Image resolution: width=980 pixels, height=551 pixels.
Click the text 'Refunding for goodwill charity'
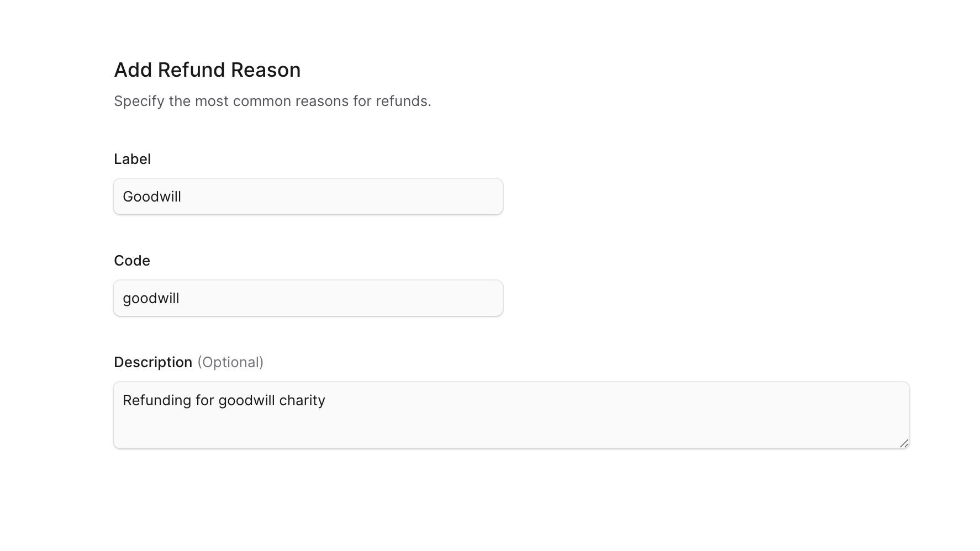pyautogui.click(x=224, y=401)
